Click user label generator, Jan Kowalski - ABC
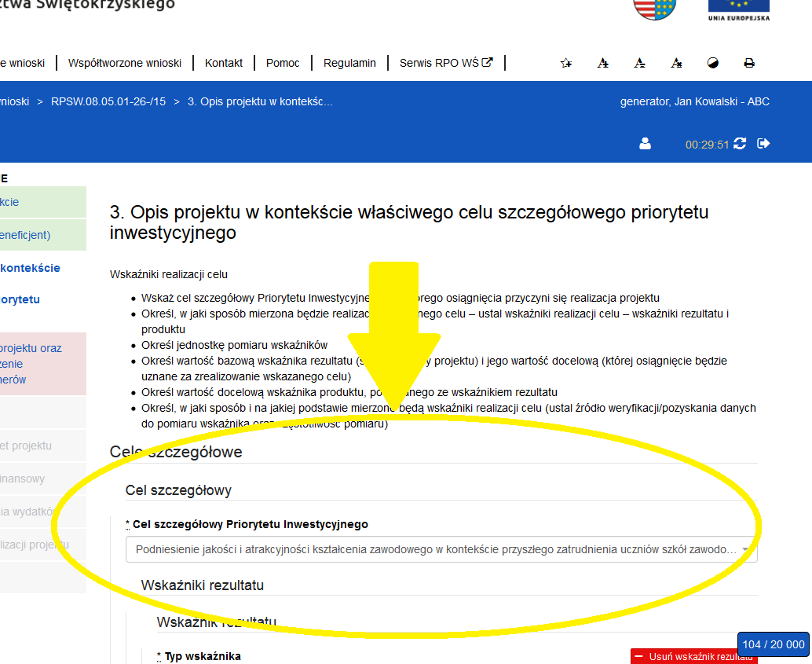 click(x=694, y=101)
